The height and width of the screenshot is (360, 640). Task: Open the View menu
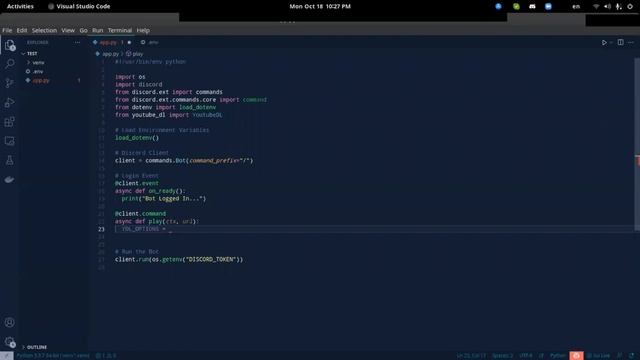pyautogui.click(x=68, y=30)
